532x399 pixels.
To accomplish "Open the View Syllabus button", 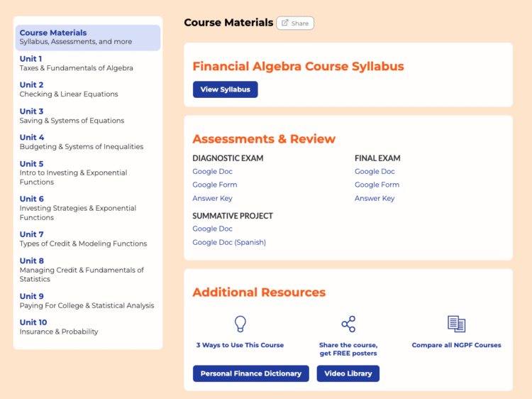I will click(x=225, y=89).
